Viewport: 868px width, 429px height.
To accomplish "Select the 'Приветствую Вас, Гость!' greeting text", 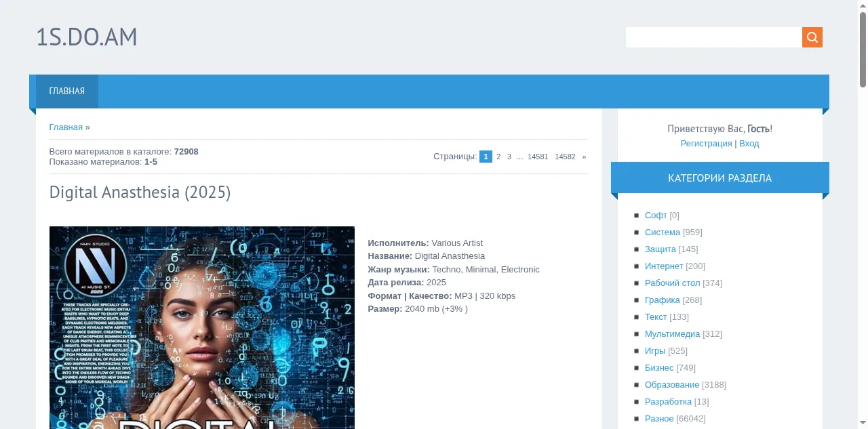I will click(719, 129).
